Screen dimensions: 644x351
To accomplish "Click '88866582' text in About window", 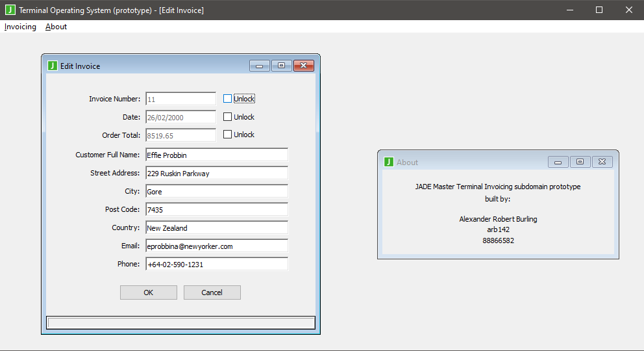I will (498, 241).
